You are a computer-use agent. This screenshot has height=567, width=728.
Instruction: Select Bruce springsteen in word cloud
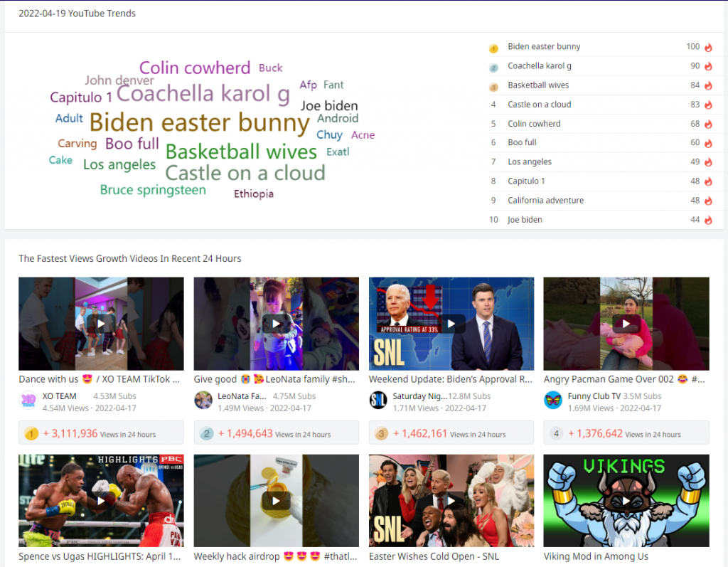pos(153,190)
